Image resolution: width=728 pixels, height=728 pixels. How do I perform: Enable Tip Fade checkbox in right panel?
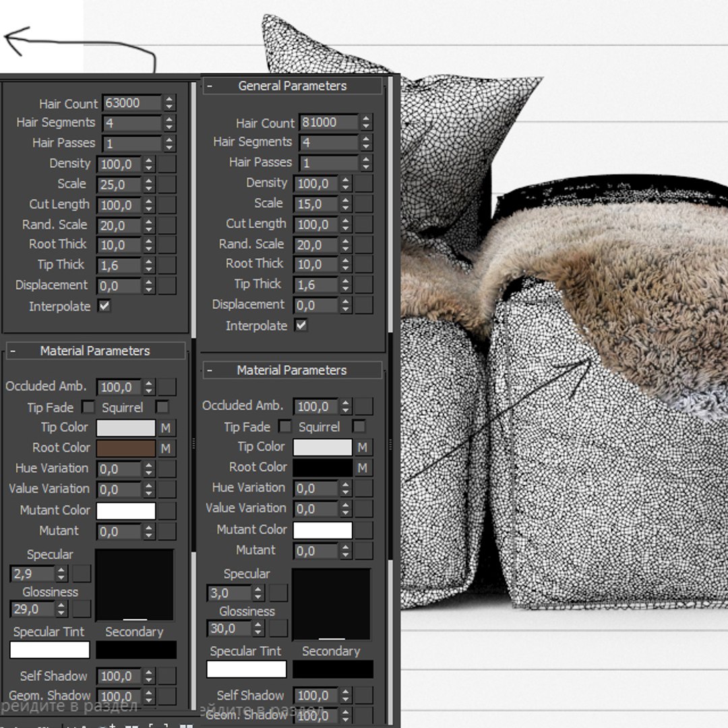284,427
